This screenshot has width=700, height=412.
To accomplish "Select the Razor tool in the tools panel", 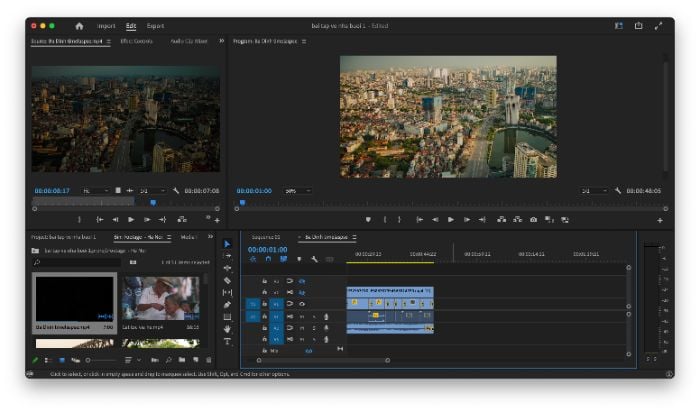I will [227, 280].
